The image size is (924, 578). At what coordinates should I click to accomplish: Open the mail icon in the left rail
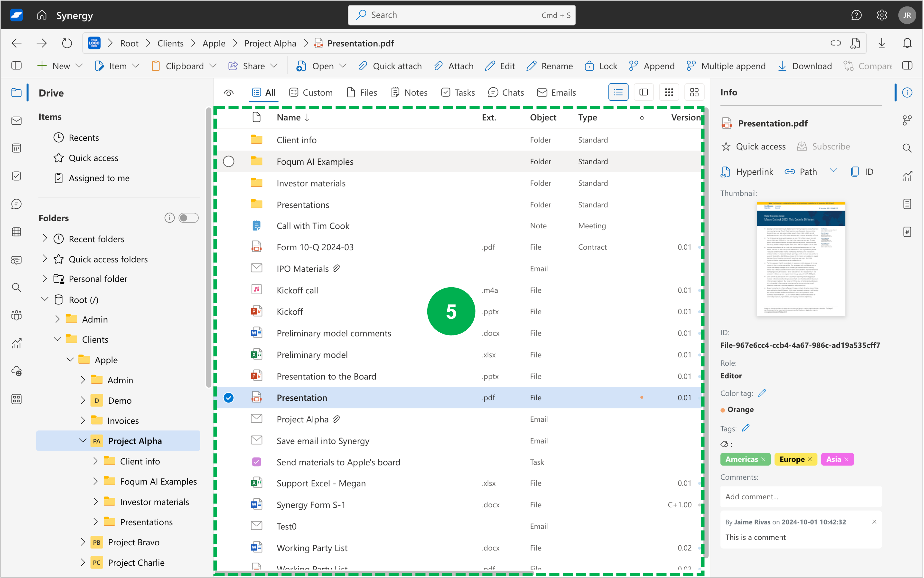[x=17, y=121]
